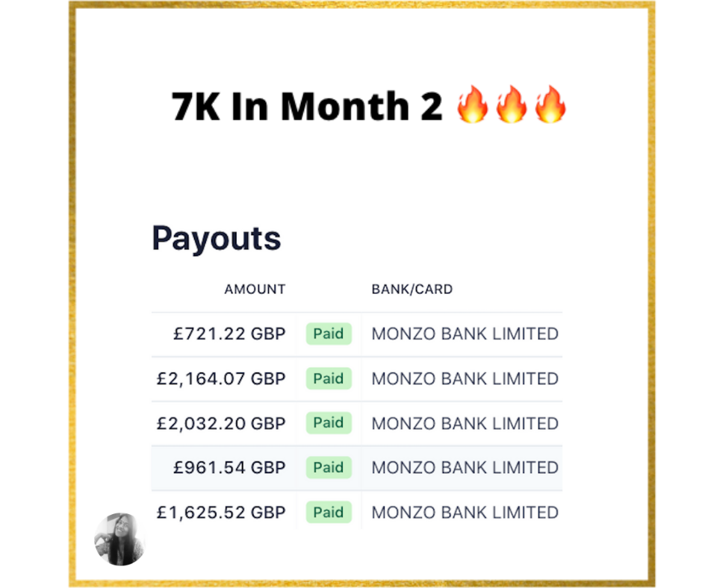Click Monzo Bank Limited in first row
Image resolution: width=702 pixels, height=588 pixels.
465,334
